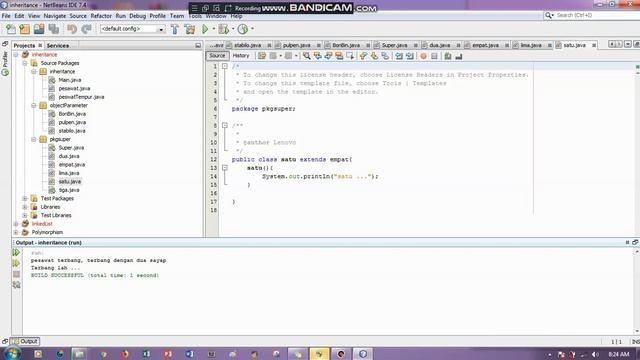Image resolution: width=640 pixels, height=360 pixels.
Task: Close the Projects tab
Action: [x=40, y=46]
